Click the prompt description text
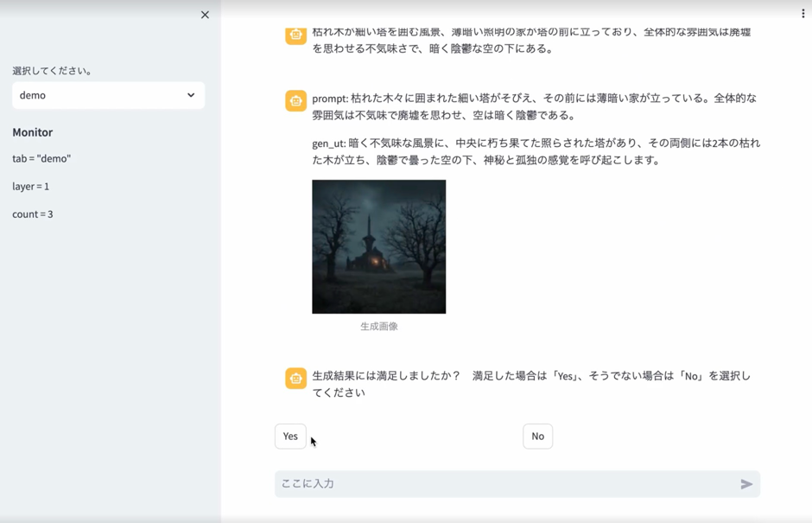812x523 pixels. pos(534,106)
